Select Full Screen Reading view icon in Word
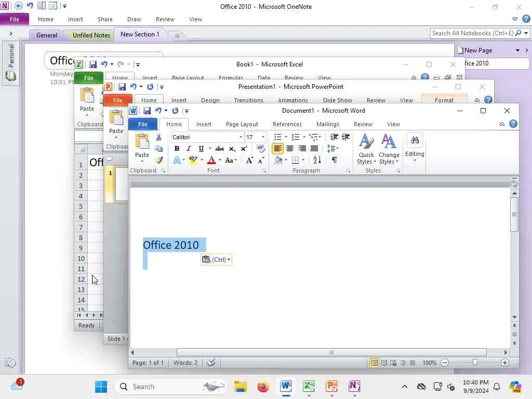This screenshot has width=532, height=399. [x=384, y=363]
